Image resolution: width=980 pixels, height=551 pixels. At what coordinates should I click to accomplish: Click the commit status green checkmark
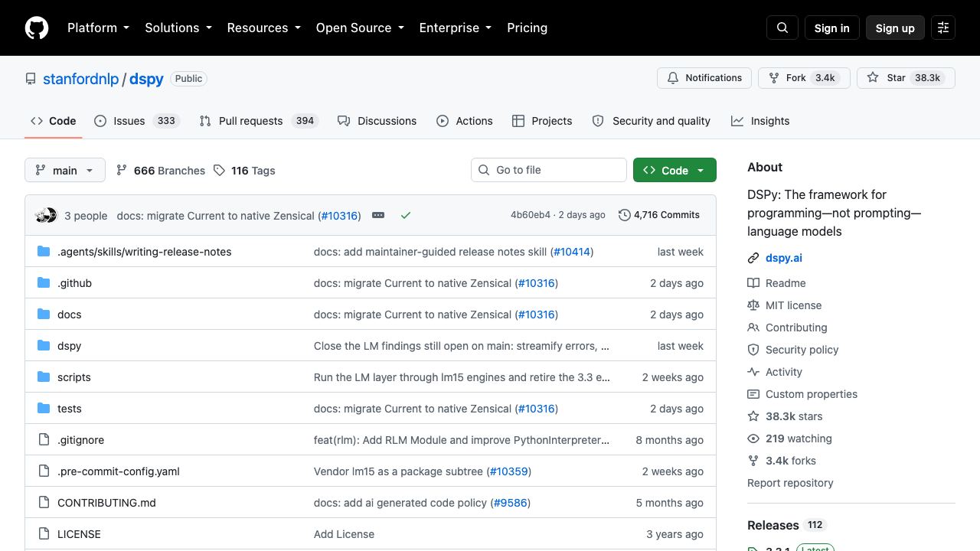[406, 215]
